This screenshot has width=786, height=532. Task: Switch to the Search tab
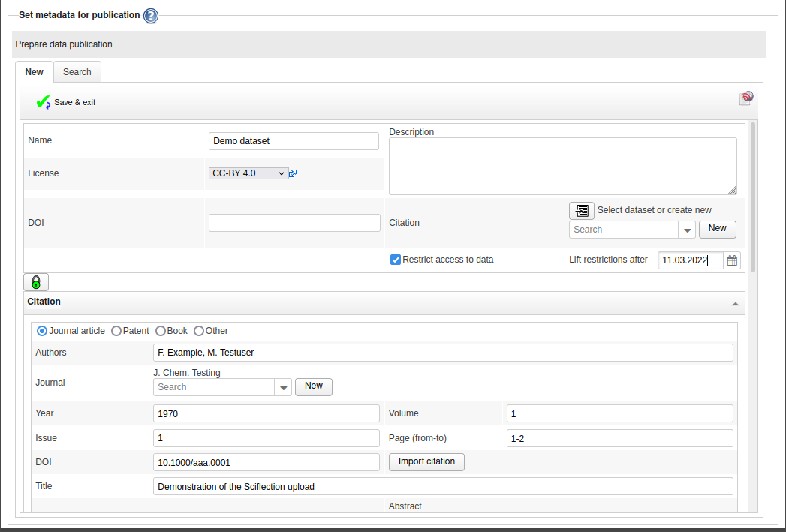[x=77, y=72]
